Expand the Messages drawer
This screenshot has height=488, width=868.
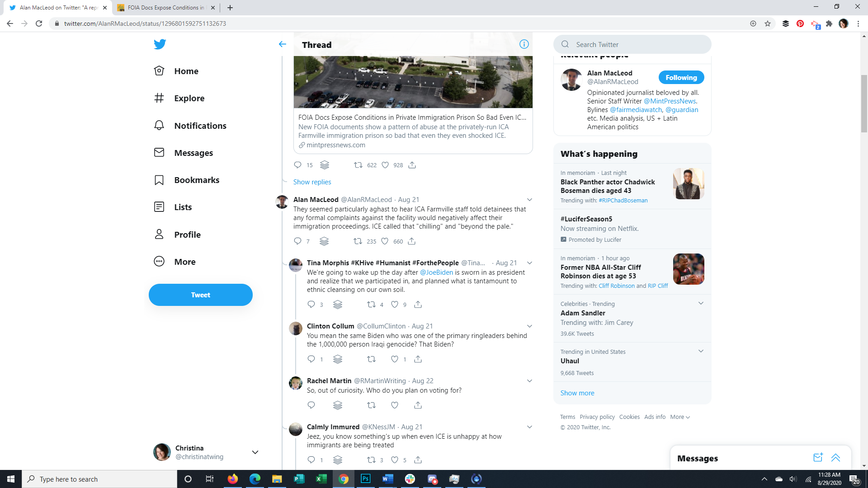[836, 458]
